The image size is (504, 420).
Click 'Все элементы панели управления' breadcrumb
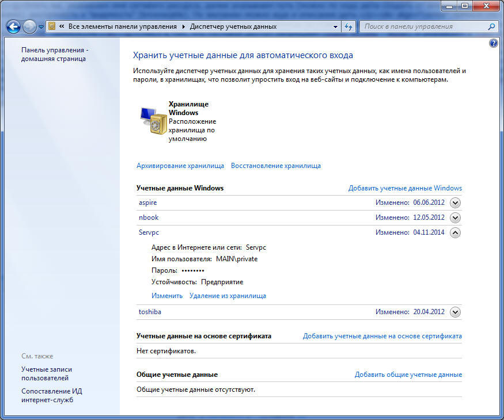click(x=123, y=26)
